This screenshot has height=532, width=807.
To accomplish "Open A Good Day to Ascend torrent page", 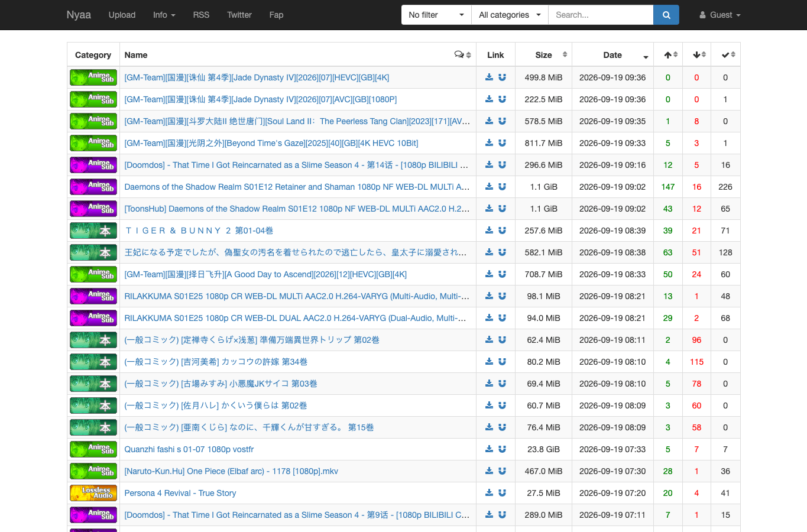I will pos(265,274).
